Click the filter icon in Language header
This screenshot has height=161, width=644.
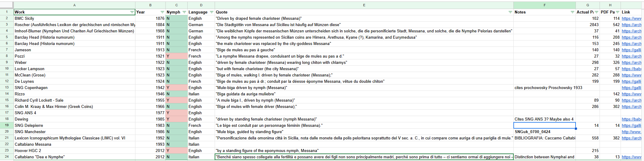click(211, 12)
